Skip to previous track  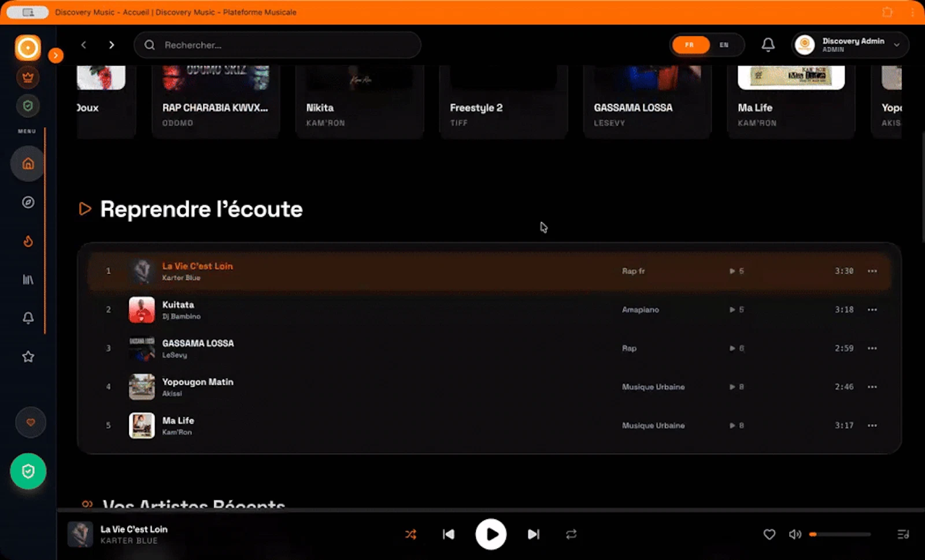pos(449,535)
